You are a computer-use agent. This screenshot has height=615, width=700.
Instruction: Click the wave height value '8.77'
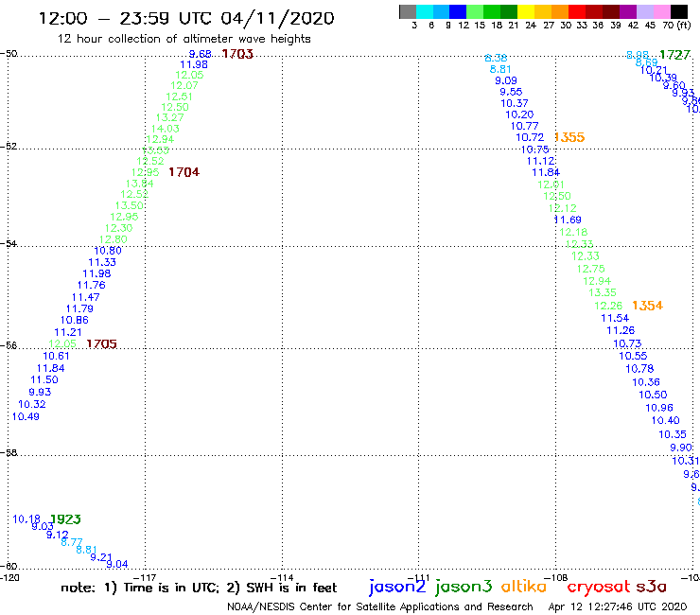[x=72, y=542]
